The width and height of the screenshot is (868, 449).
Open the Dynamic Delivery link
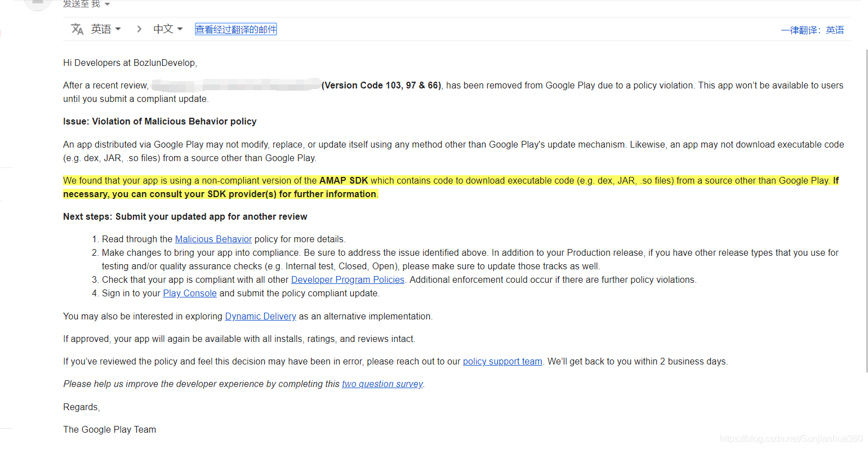(261, 316)
